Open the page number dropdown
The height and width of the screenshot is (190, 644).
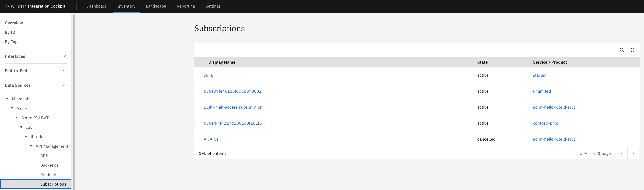click(x=583, y=153)
